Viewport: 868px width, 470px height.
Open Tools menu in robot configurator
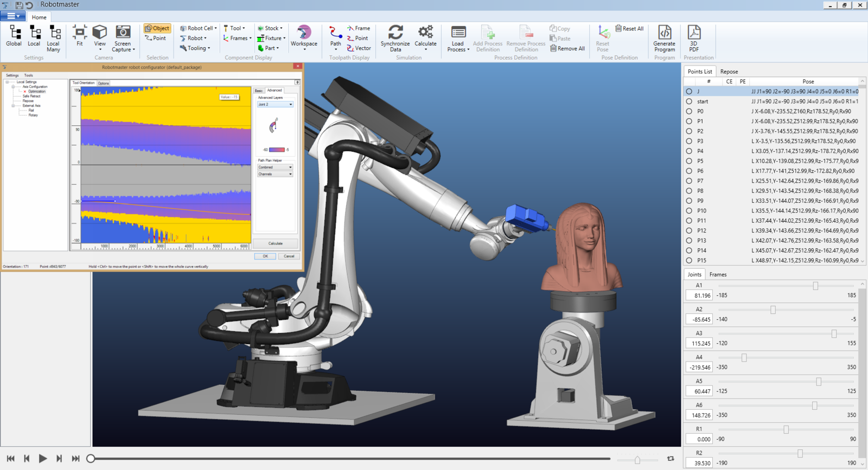pos(29,75)
